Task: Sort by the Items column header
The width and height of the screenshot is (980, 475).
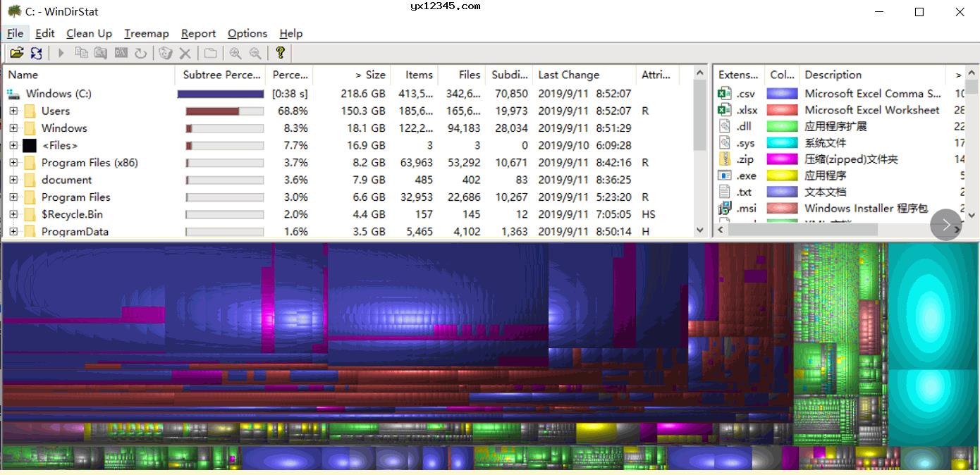Action: click(x=415, y=75)
